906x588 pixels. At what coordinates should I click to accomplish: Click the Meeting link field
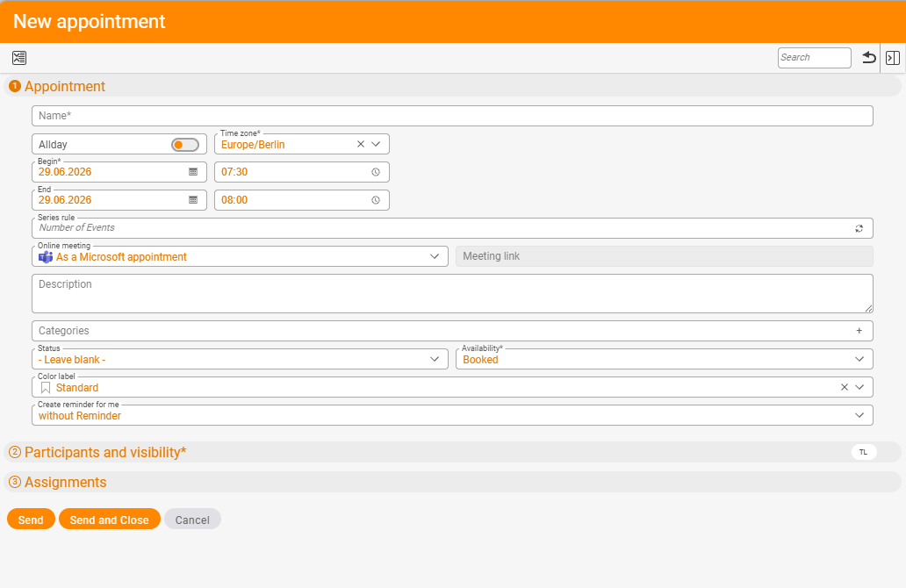(x=665, y=256)
